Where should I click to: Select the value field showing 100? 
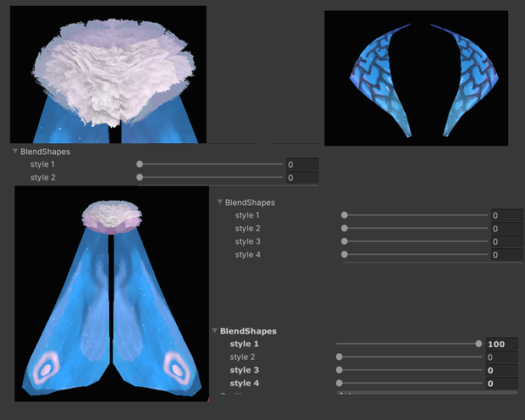click(x=501, y=344)
